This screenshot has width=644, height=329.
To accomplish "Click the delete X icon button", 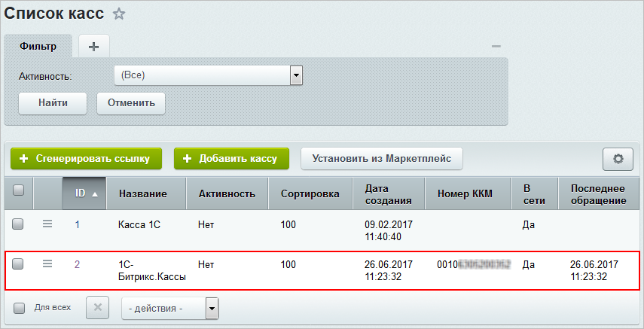I will click(98, 308).
